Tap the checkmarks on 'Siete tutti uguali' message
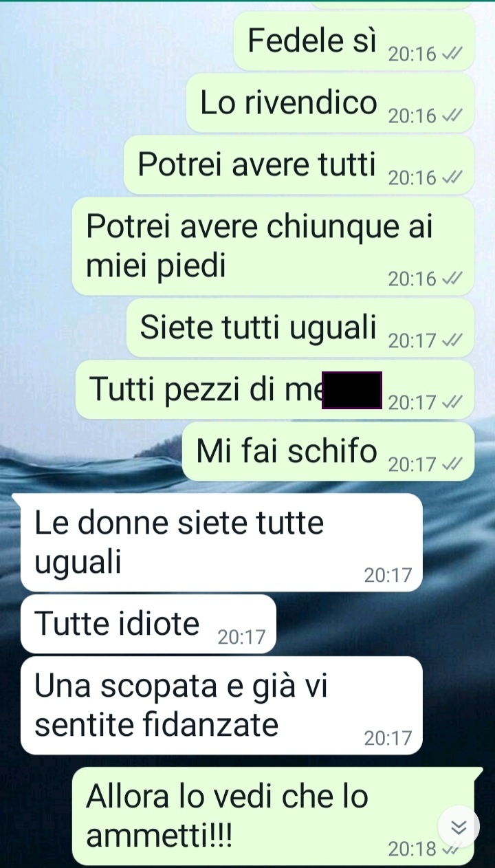The image size is (495, 868). point(452,340)
